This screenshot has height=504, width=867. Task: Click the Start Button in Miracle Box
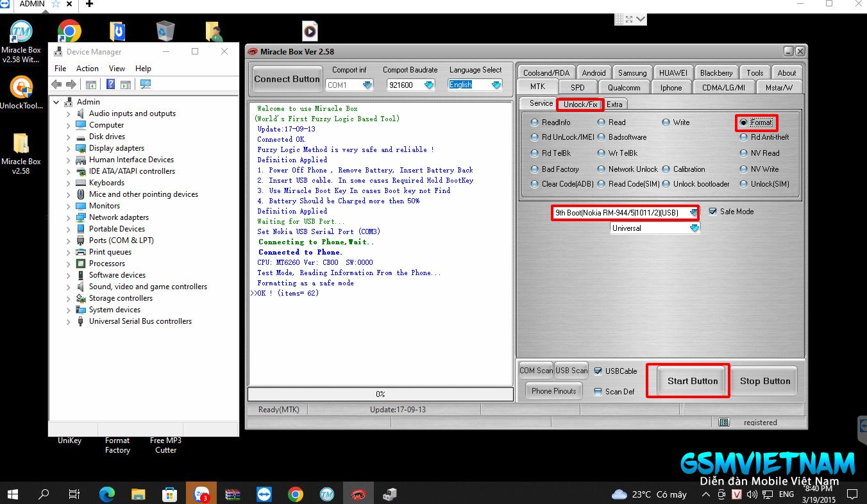[693, 381]
